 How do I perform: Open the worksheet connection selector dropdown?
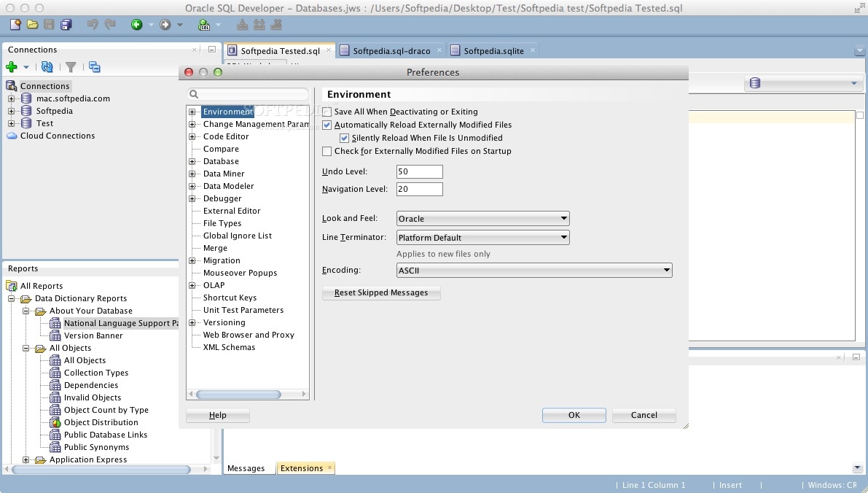[803, 83]
